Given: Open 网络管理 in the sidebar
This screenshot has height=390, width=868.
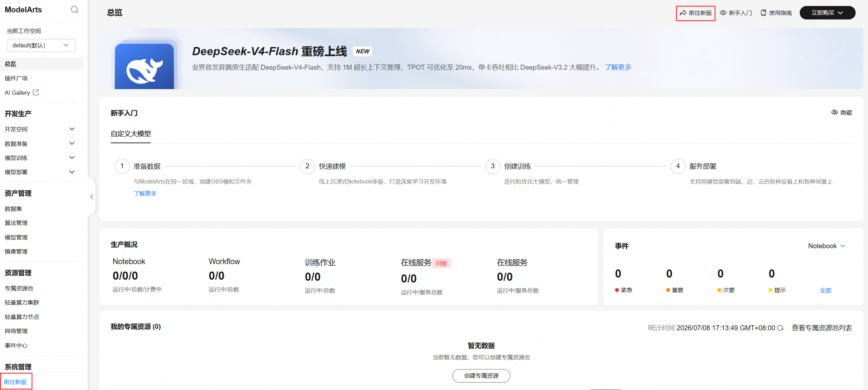Looking at the screenshot, I should click(16, 331).
